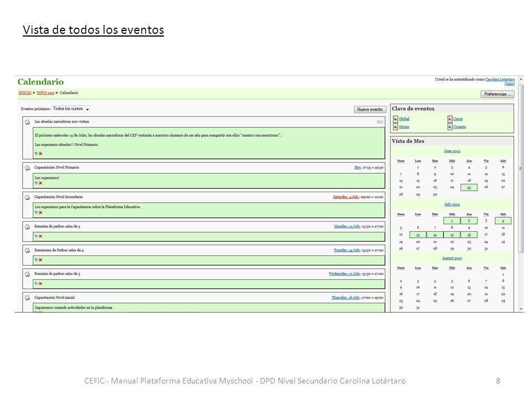Viewport: 532px width, 399px height.
Task: Toggle Global events visibility eye icon
Action: (x=395, y=119)
